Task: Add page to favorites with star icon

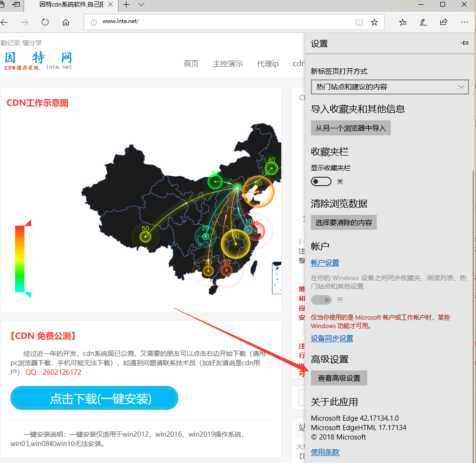Action: [374, 22]
